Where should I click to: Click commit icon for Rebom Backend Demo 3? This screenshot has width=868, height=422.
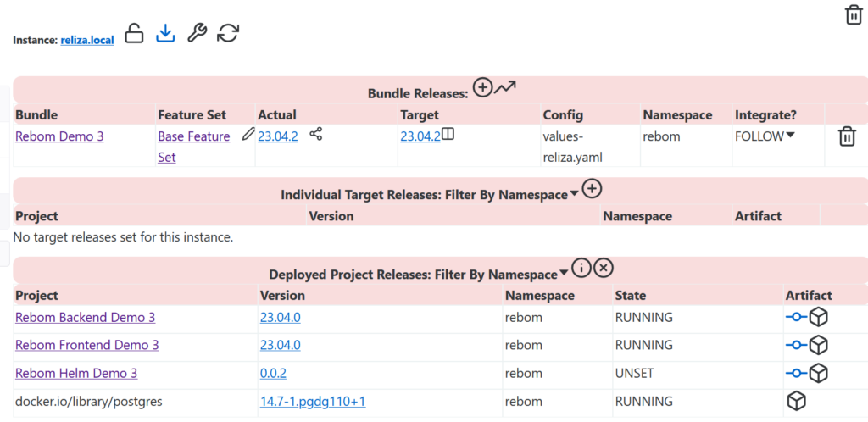797,318
